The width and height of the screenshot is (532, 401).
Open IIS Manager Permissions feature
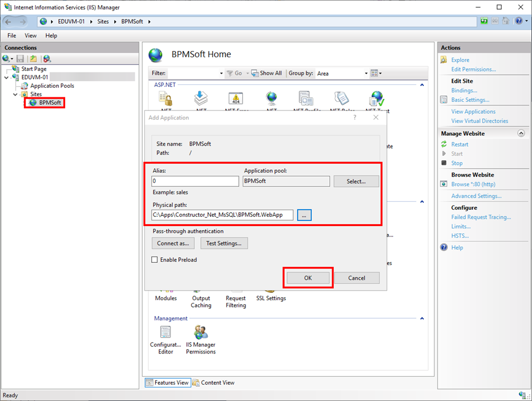tap(201, 340)
